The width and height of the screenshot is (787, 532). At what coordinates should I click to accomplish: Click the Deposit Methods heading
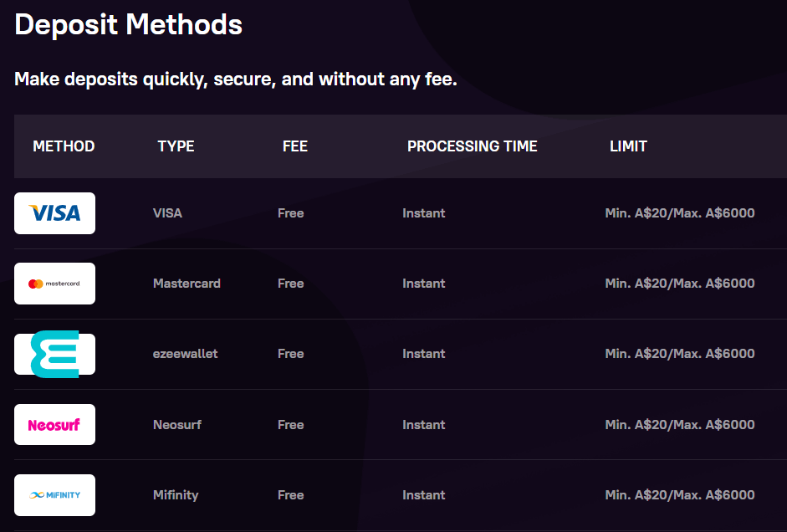click(x=129, y=24)
